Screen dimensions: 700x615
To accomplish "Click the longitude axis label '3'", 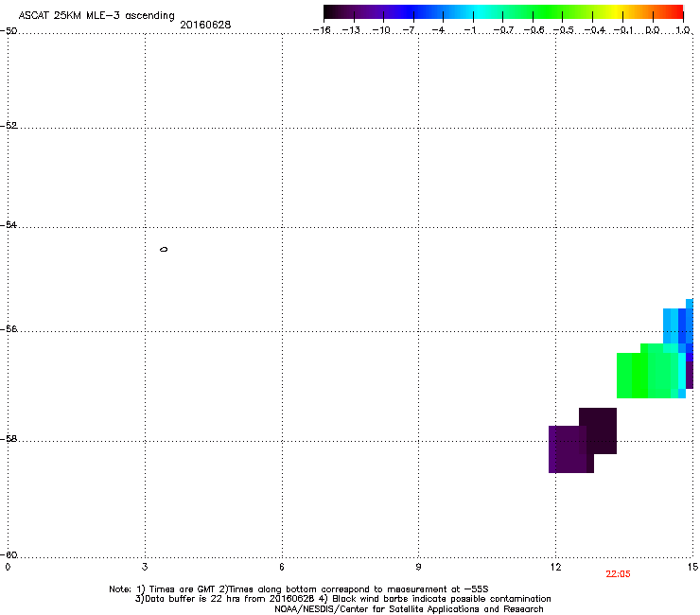I will (145, 567).
